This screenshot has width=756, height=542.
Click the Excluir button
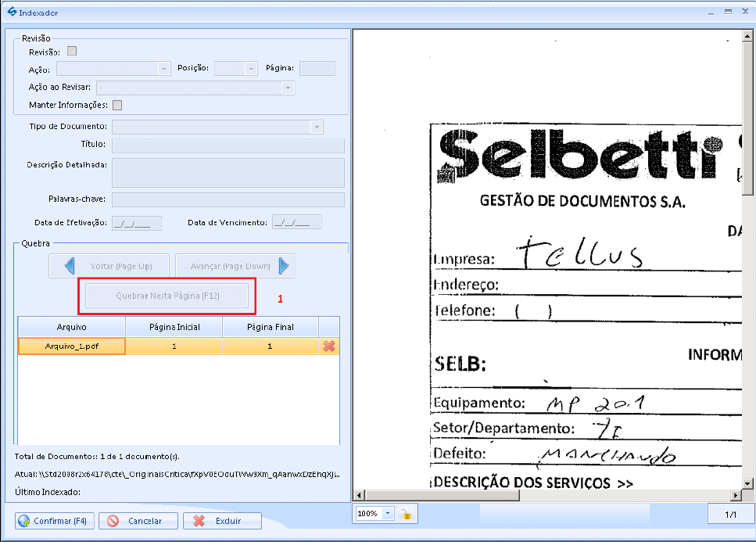coord(222,521)
